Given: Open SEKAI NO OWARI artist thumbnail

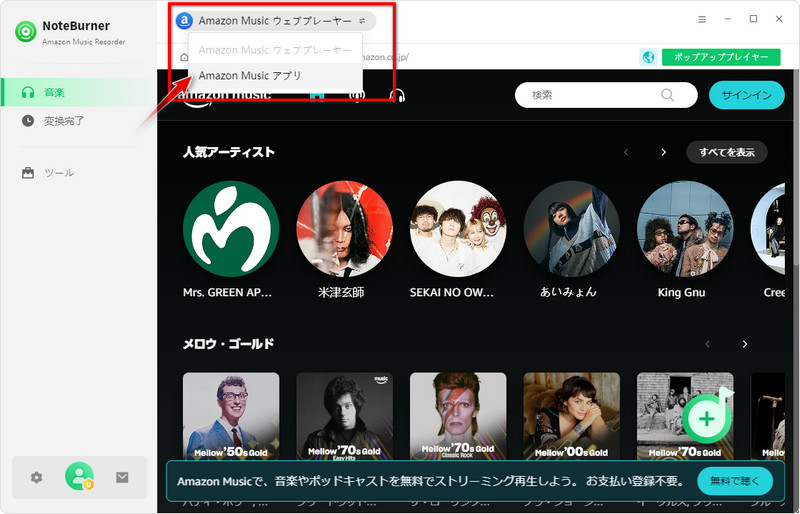Looking at the screenshot, I should (458, 229).
